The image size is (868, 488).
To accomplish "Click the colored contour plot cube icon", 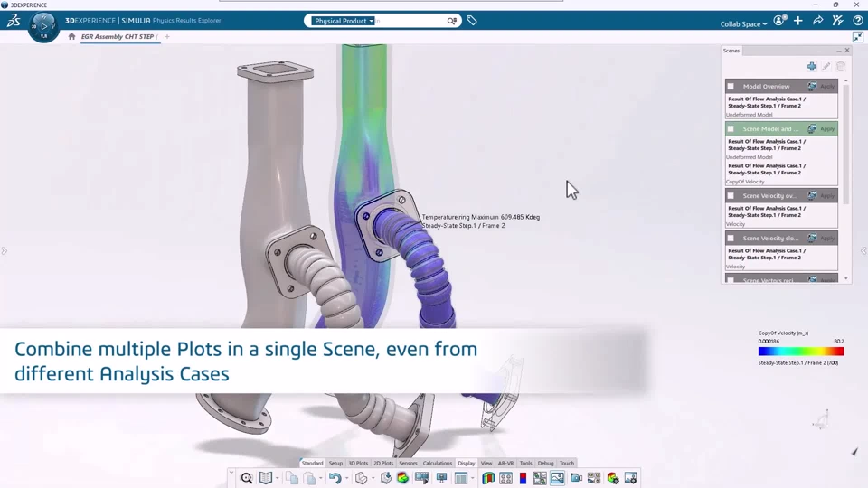I will tap(402, 478).
